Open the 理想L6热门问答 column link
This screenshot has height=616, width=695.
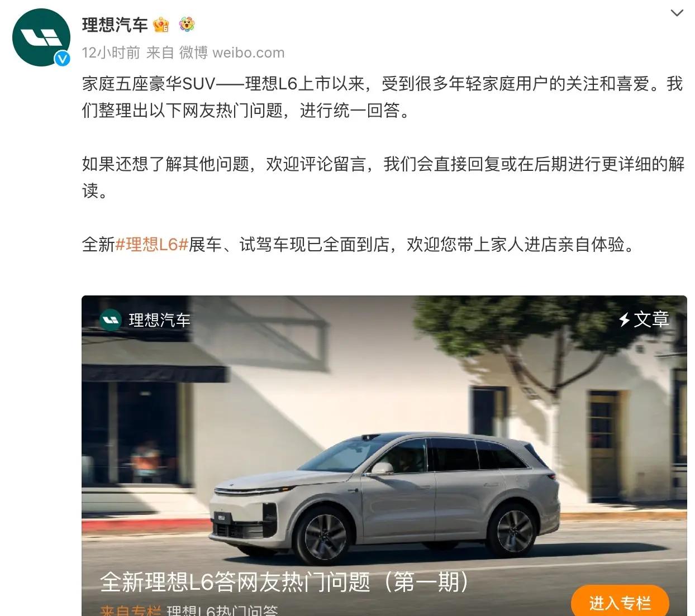222,610
